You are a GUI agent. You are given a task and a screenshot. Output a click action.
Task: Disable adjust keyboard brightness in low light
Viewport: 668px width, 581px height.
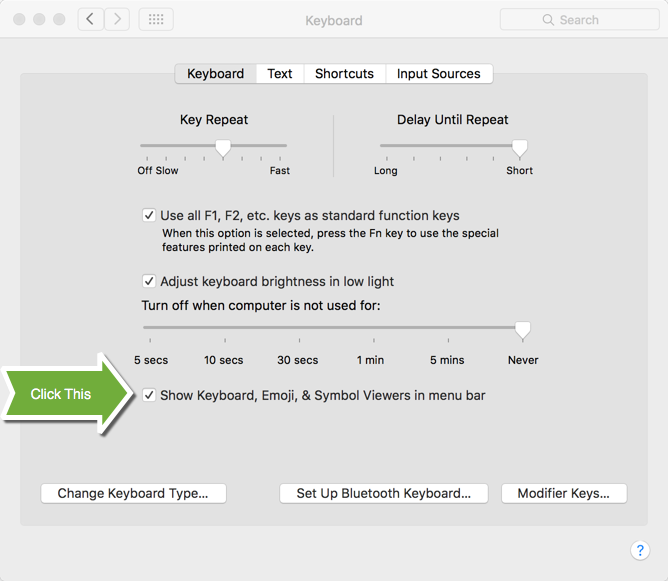(x=149, y=281)
